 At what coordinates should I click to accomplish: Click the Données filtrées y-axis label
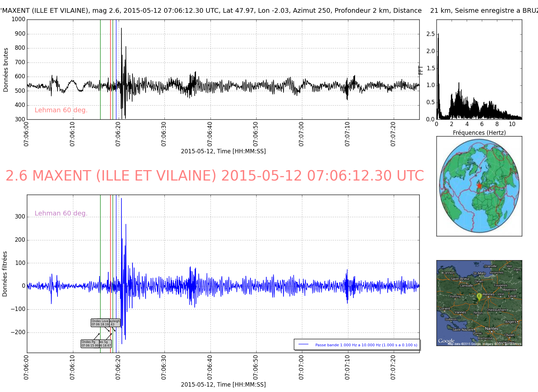tap(5, 274)
